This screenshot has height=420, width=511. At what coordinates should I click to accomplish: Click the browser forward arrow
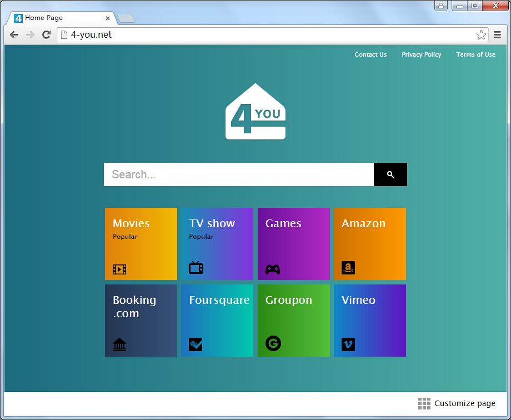click(30, 34)
